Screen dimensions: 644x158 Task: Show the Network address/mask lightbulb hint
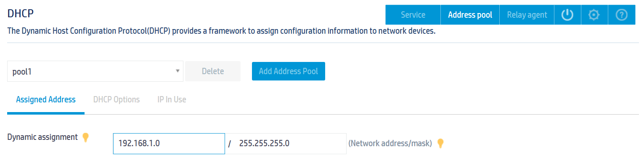[440, 143]
